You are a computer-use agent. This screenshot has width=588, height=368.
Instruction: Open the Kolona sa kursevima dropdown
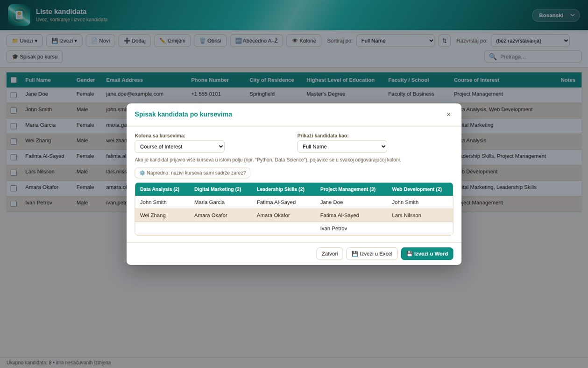[179, 146]
